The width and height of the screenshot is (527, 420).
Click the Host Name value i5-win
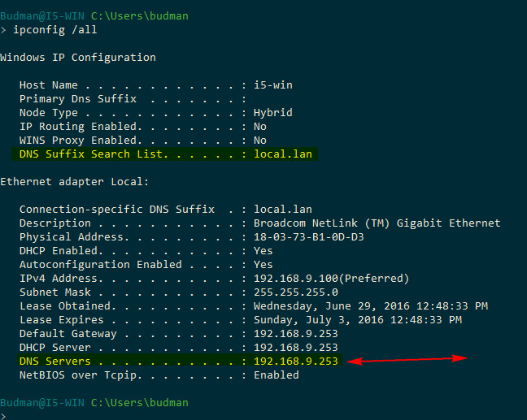[273, 85]
